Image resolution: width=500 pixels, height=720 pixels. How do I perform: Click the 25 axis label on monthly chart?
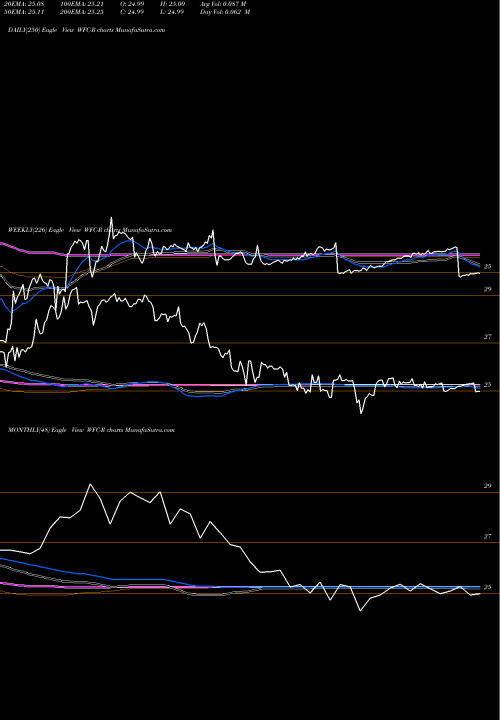click(x=488, y=587)
